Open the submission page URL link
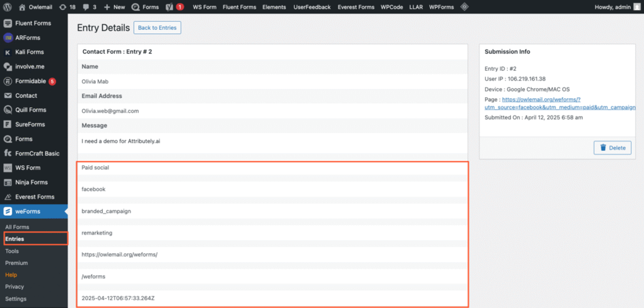Screen dimensions: 644x308 coord(560,103)
